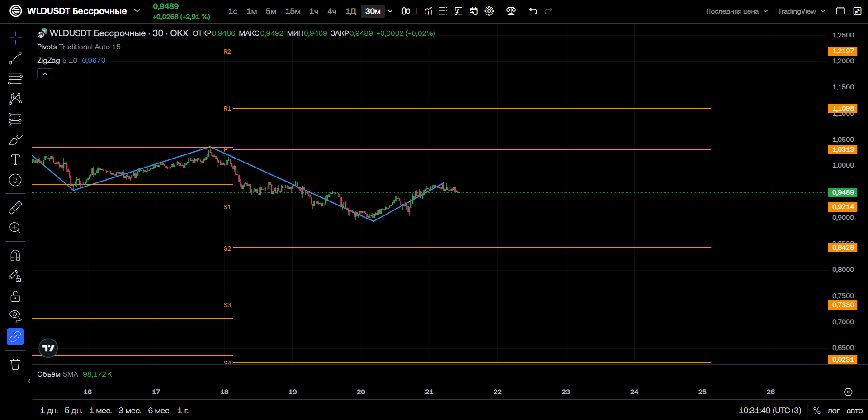Switch to the 1м timeframe
Image resolution: width=868 pixels, height=420 pixels.
click(x=252, y=11)
